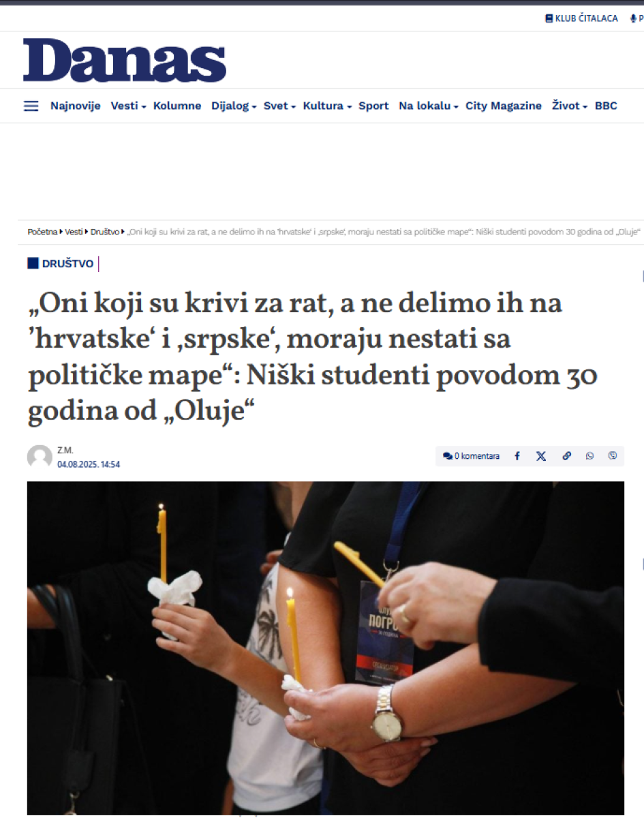This screenshot has height=818, width=644.
Task: Share article on X icon
Action: pyautogui.click(x=541, y=456)
